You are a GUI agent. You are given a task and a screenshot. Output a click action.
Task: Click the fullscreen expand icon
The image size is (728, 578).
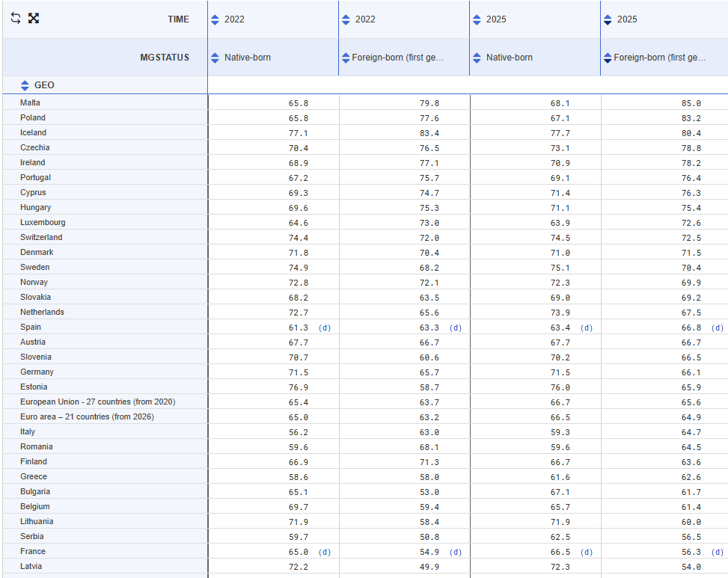tap(34, 18)
